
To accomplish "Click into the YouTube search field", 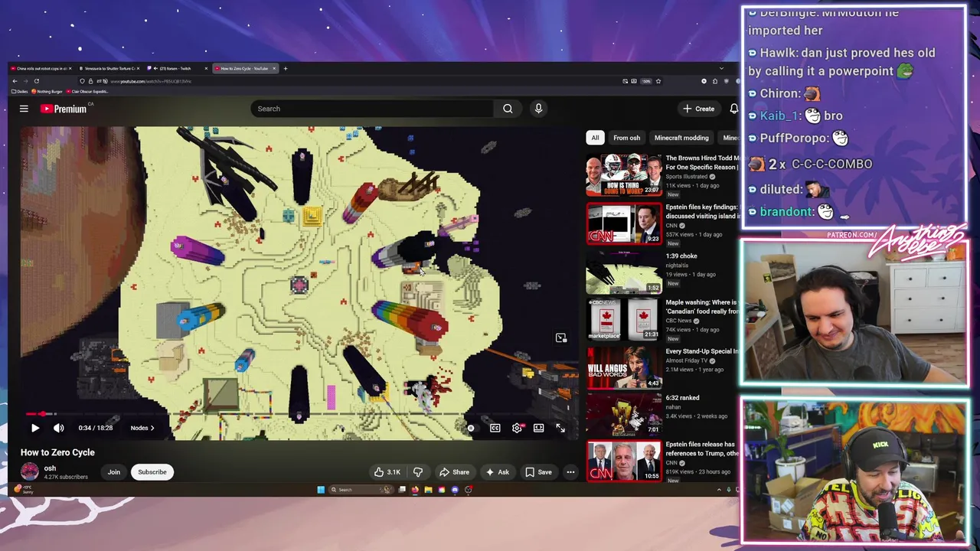I will click(372, 109).
